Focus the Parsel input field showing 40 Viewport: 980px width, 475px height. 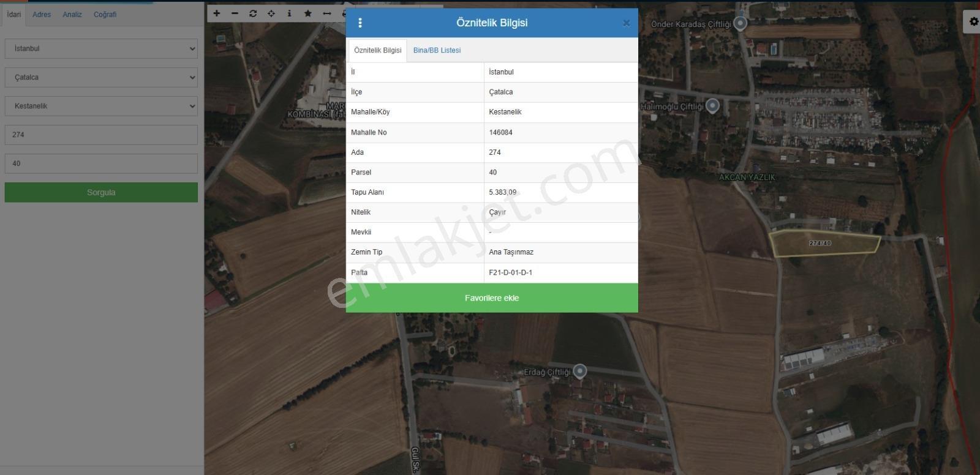(101, 163)
